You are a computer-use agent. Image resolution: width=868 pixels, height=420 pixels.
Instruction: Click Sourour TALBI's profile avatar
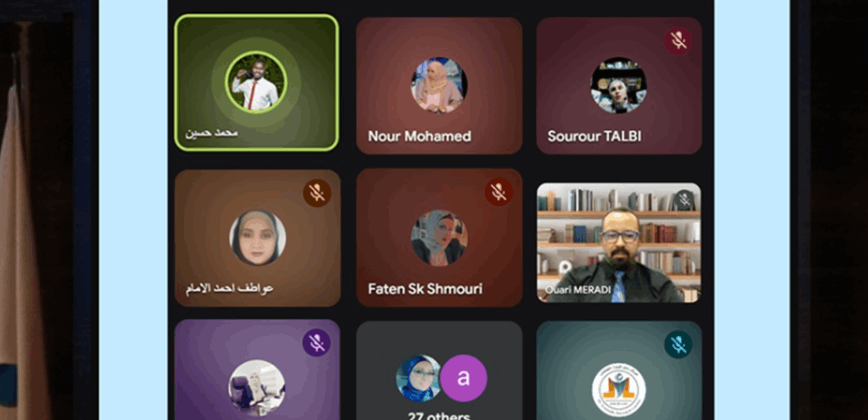pos(619,85)
